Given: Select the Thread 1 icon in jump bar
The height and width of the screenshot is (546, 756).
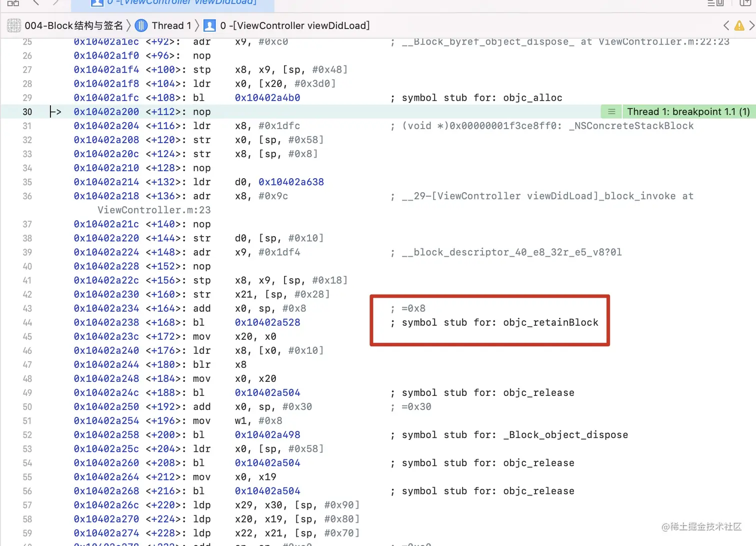Looking at the screenshot, I should 141,26.
